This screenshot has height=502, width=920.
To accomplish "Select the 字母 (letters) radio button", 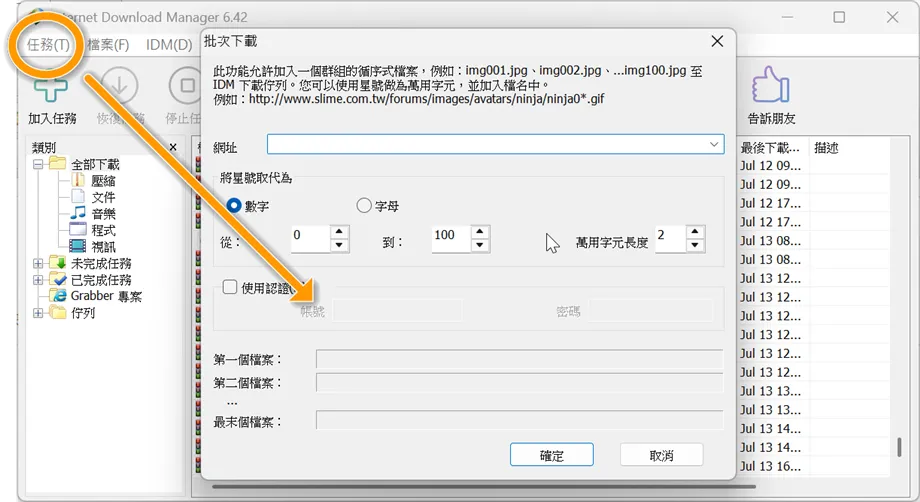I will (x=364, y=205).
